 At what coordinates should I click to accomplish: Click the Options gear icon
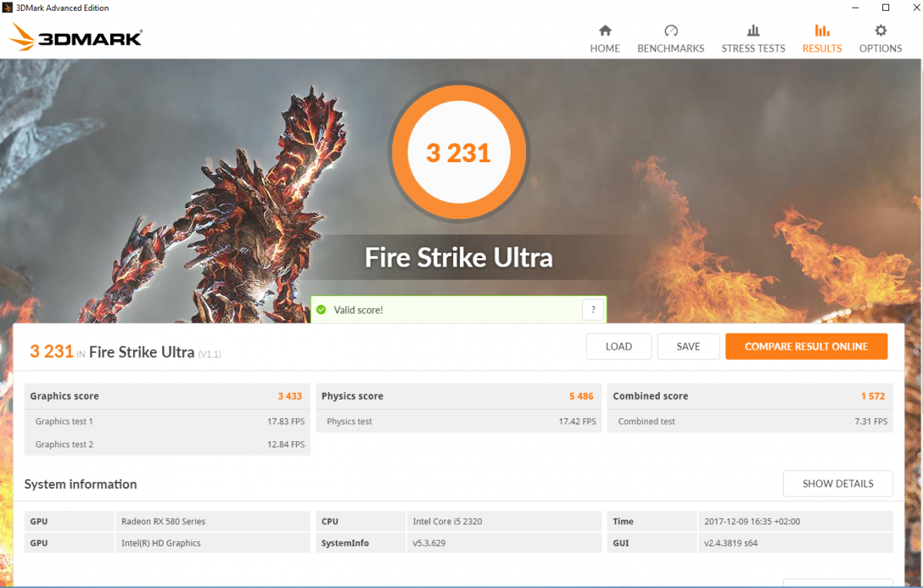pos(881,31)
